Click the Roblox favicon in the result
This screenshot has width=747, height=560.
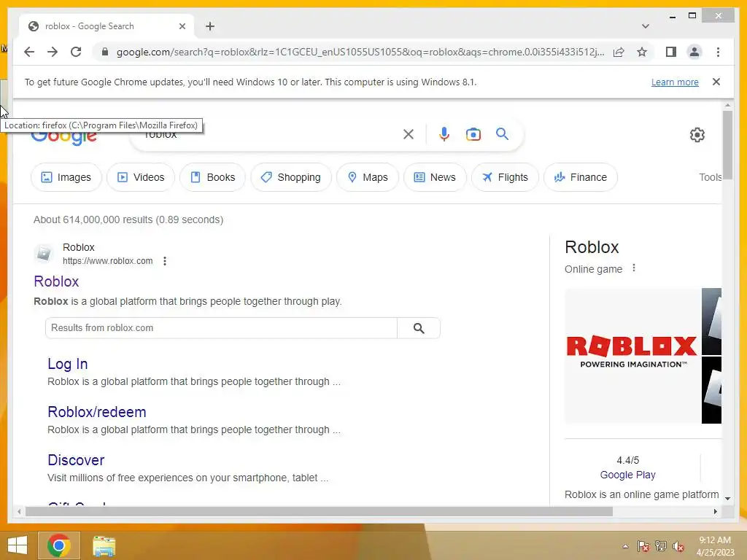(x=44, y=253)
